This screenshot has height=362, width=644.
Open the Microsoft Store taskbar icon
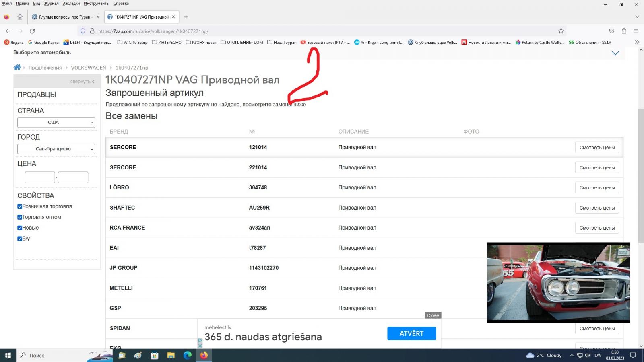tap(155, 355)
